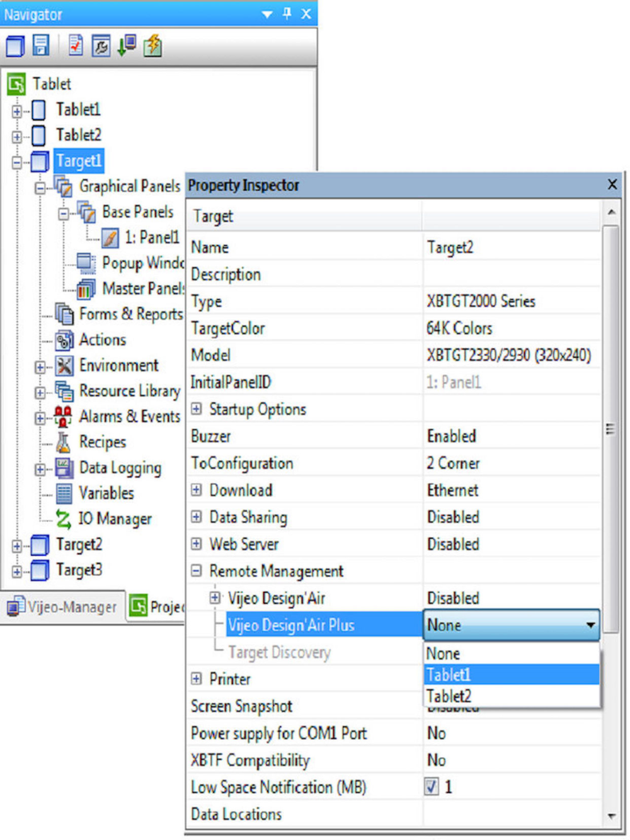Select the Target1 tree item
Screen dimensions: 630x840
coord(79,161)
